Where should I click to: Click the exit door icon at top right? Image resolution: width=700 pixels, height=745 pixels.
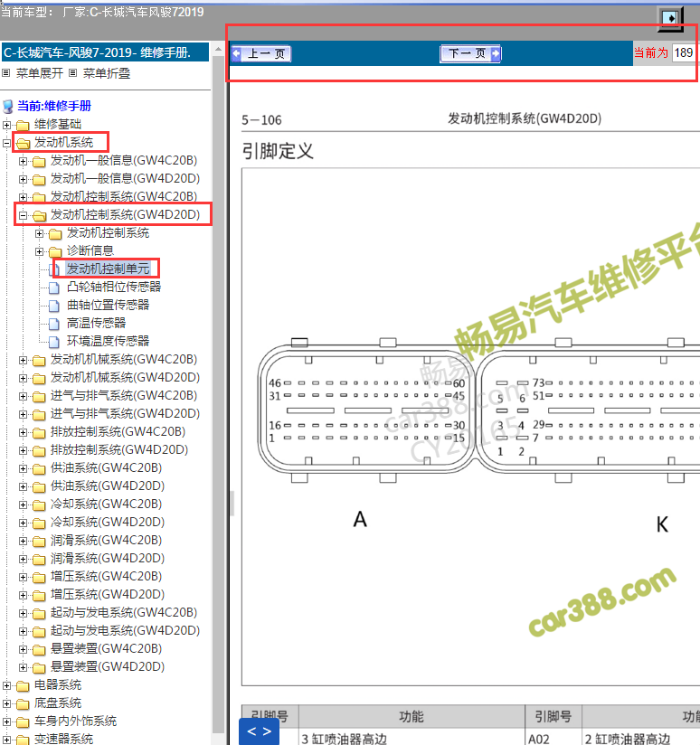point(670,18)
